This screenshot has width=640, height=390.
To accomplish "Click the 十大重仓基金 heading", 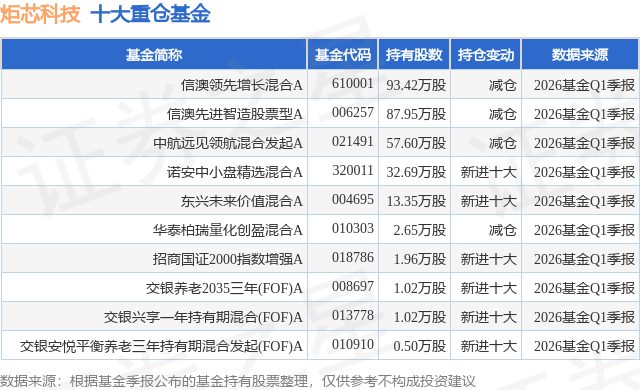I will tap(150, 14).
